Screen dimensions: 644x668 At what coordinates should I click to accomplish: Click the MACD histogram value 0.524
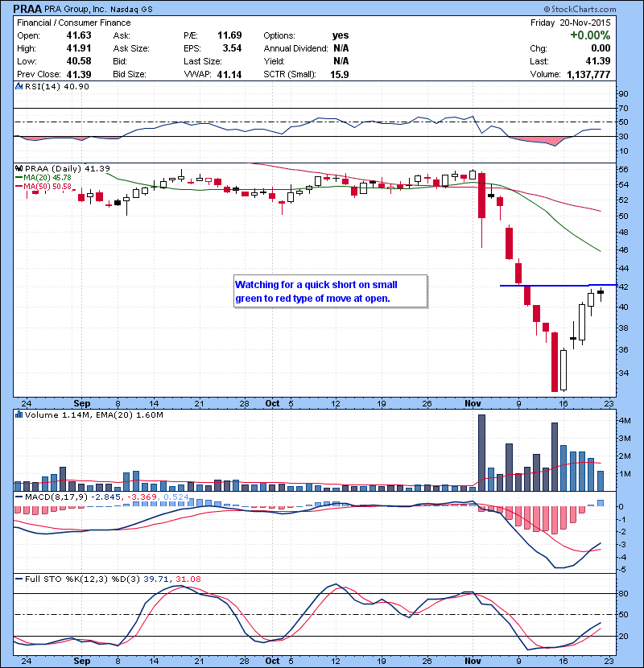[176, 497]
